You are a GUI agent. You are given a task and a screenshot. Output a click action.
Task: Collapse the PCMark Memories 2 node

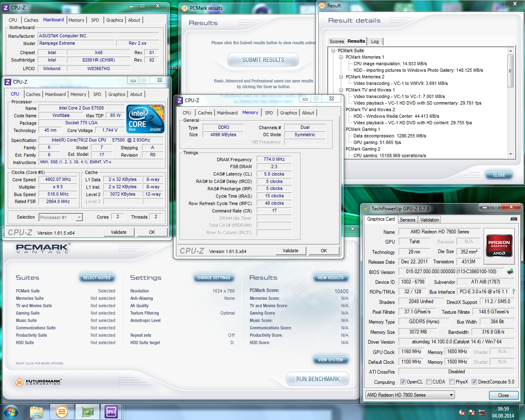341,77
